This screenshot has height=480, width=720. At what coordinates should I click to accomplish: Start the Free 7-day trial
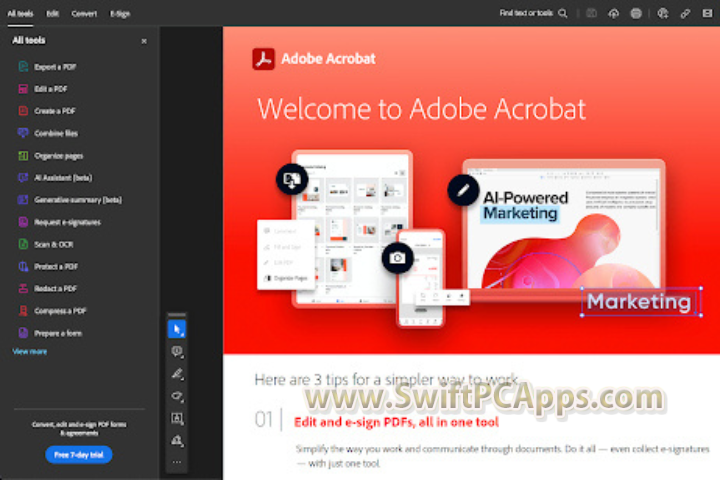[x=79, y=455]
